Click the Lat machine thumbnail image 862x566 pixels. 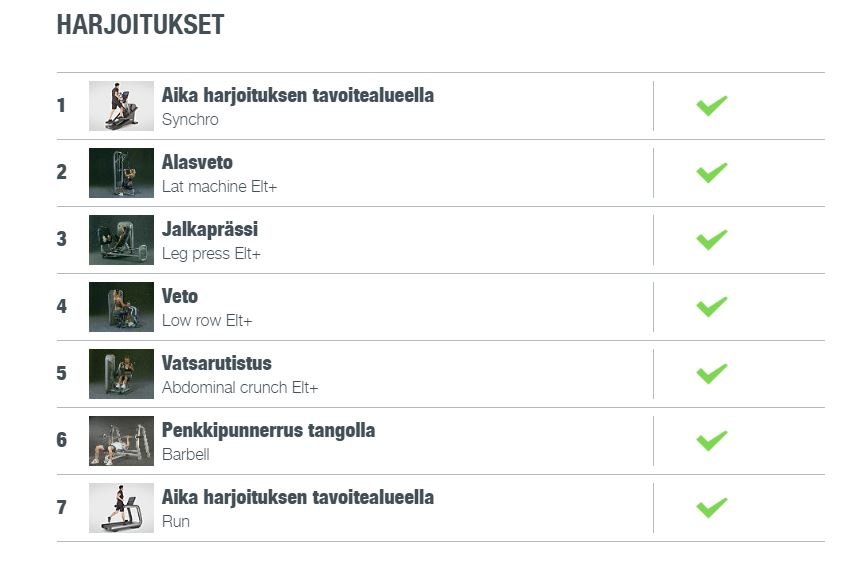tap(121, 173)
